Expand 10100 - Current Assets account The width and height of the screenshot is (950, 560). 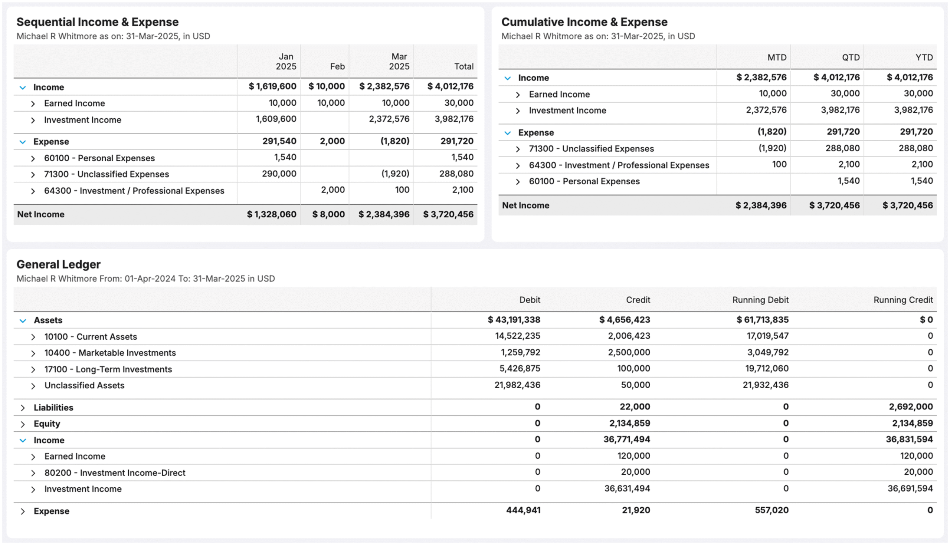coord(33,336)
